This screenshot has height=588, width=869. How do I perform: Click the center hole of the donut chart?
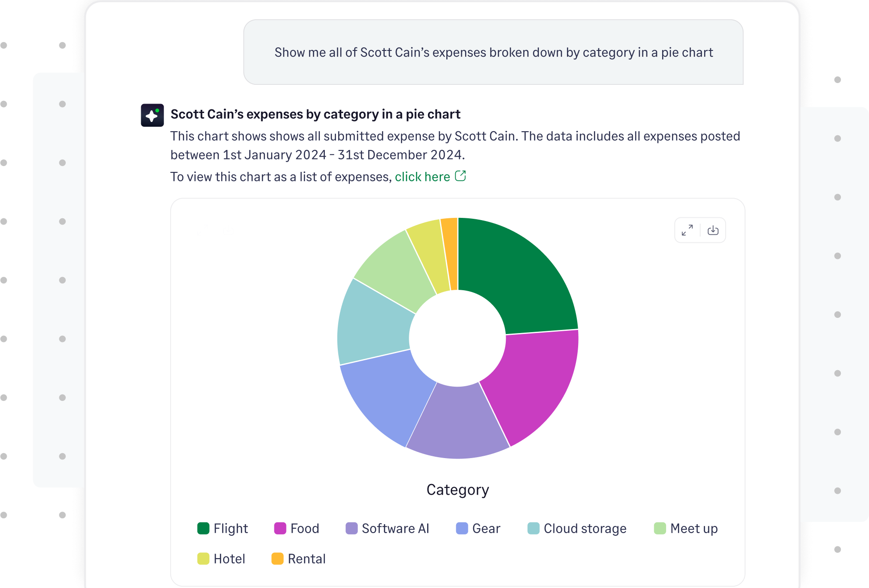pyautogui.click(x=458, y=338)
